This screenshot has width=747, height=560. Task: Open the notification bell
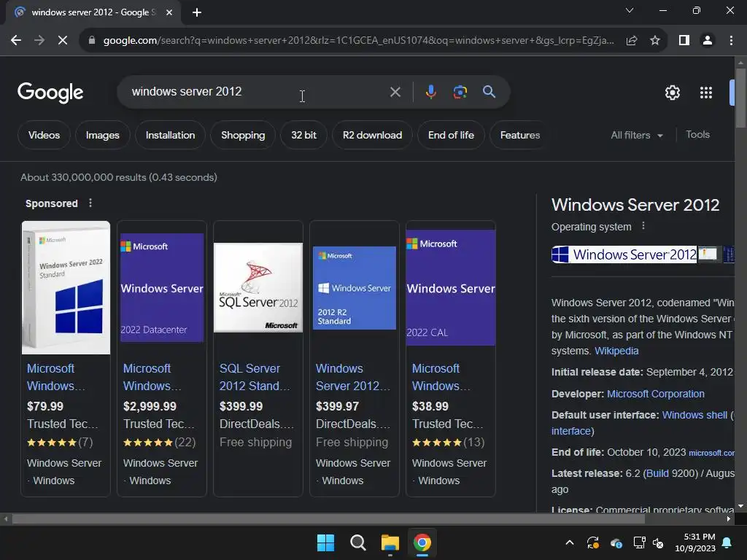[x=727, y=542]
